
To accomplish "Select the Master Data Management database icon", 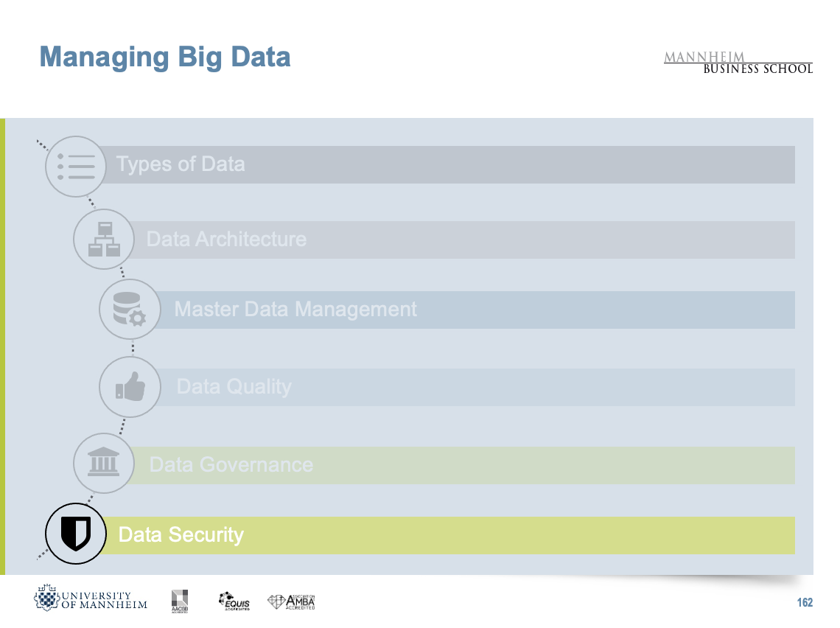I will coord(130,310).
